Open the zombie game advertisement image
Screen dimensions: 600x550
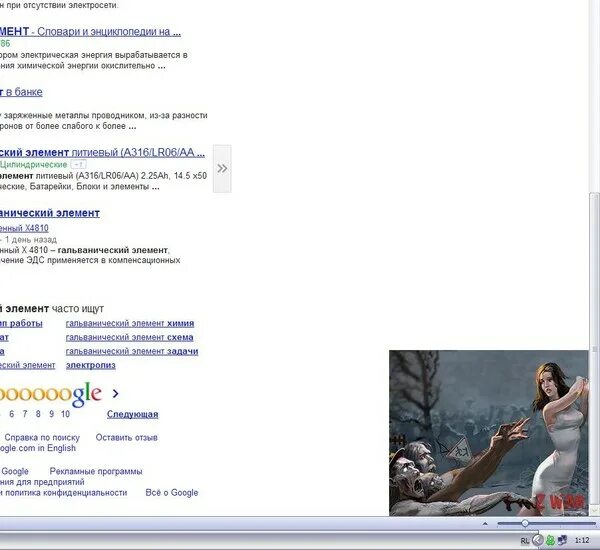click(489, 433)
